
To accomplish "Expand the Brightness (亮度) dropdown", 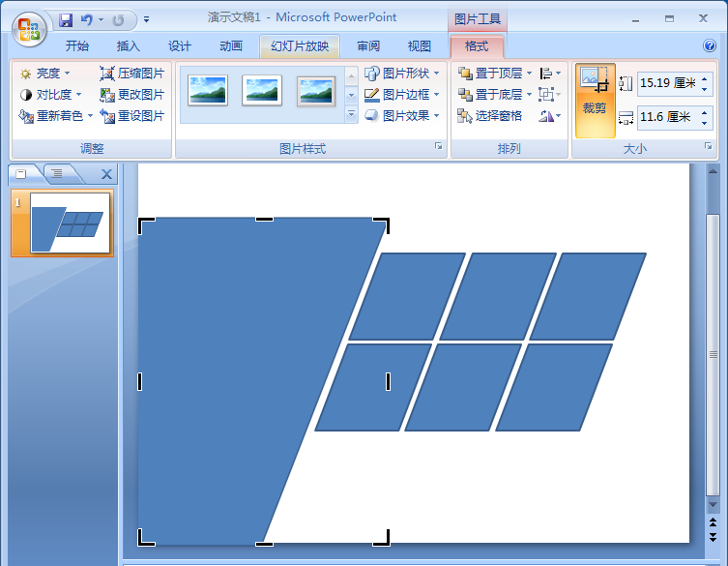I will pos(46,74).
